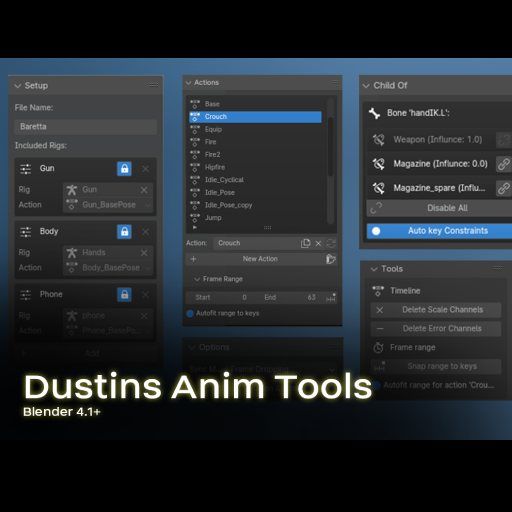
Task: Select the Idle_Pose action
Action: [x=255, y=193]
